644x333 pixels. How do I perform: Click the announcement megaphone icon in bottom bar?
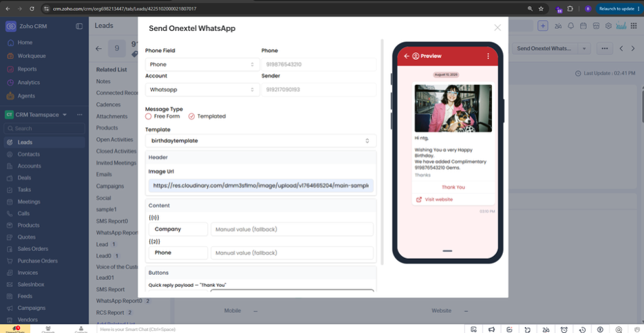(492, 330)
